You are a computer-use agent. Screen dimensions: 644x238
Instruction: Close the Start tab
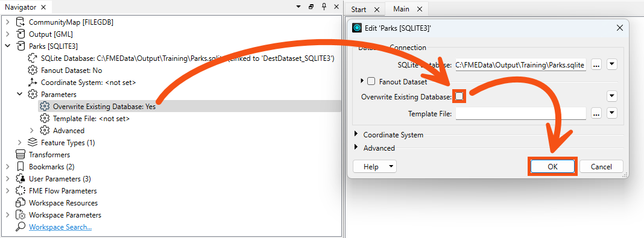377,9
